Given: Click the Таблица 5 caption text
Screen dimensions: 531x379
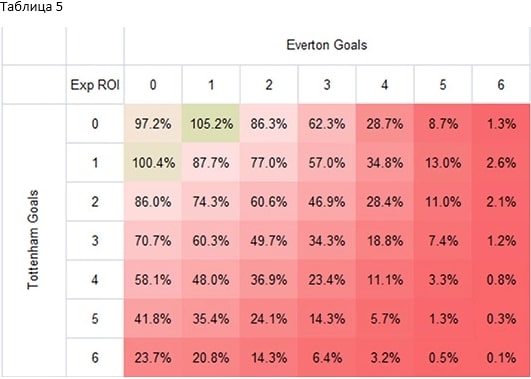Looking at the screenshot, I should point(31,7).
